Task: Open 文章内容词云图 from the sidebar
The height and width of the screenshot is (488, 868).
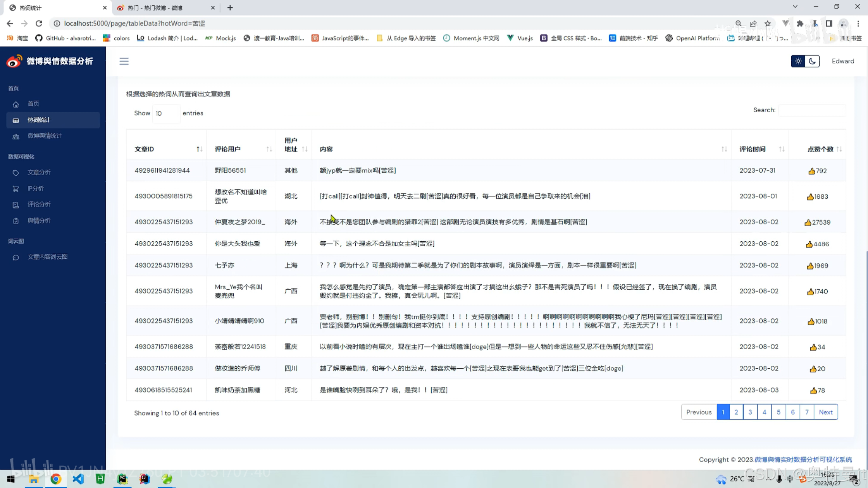Action: coord(47,257)
